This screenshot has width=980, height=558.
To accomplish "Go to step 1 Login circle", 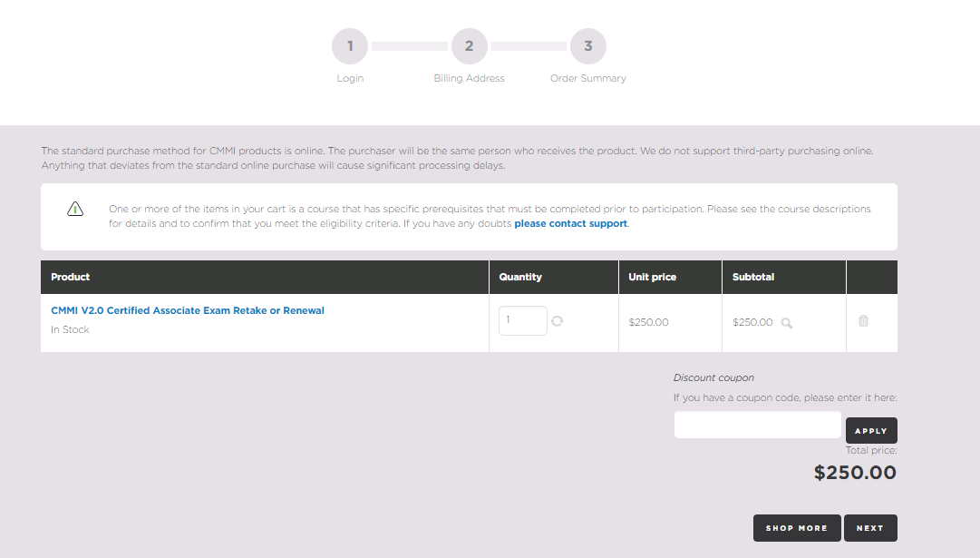I will coord(350,46).
